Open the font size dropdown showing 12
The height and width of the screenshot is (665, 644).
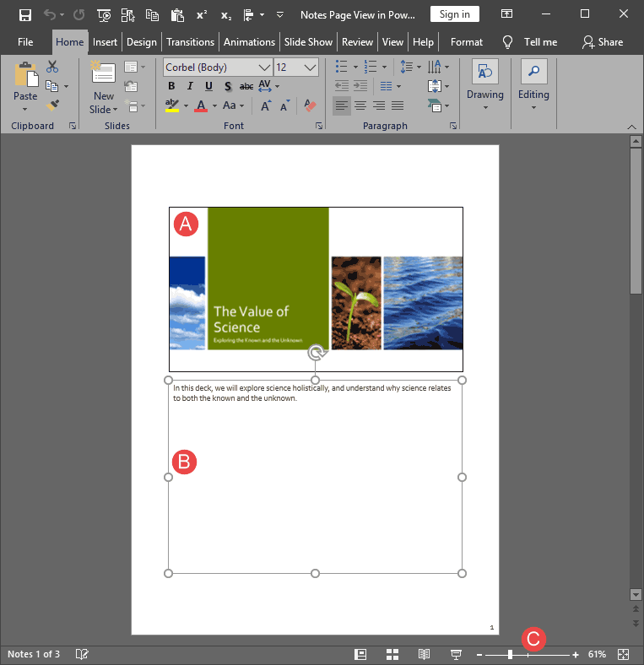[310, 68]
